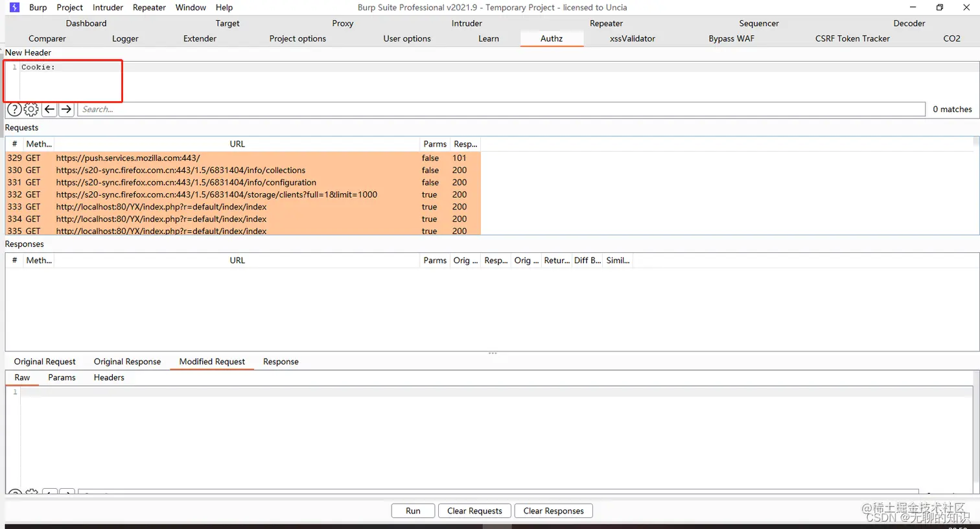Viewport: 980px width, 529px height.
Task: Go to next search match arrow
Action: coord(66,109)
